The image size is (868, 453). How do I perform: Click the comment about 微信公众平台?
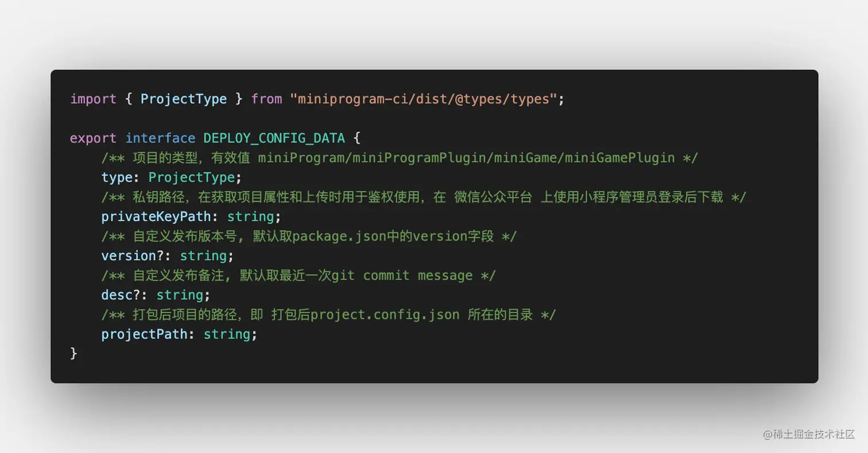point(424,197)
